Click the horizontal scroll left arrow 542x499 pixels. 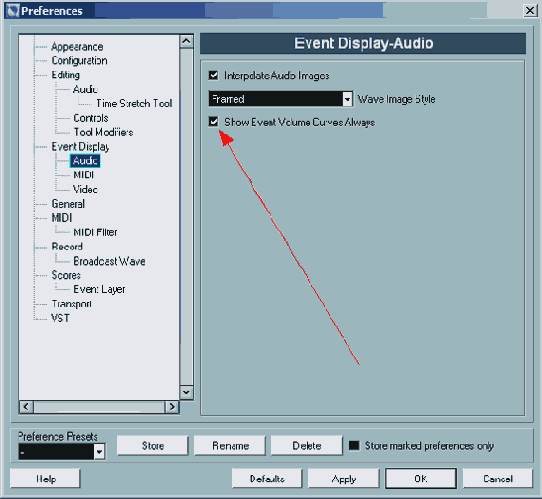coord(26,407)
